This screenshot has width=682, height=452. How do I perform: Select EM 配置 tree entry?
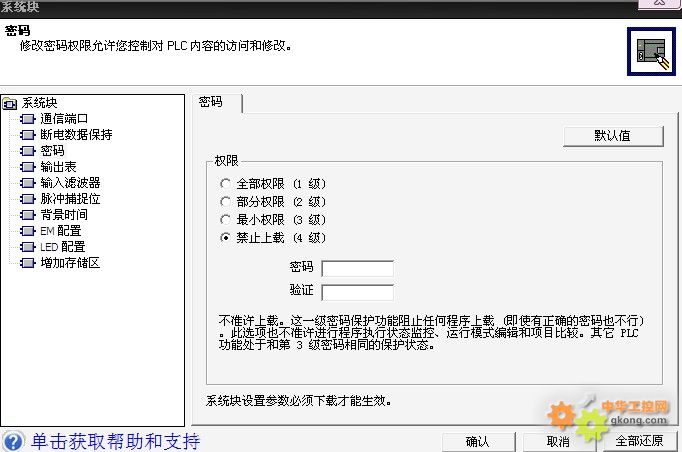[x=61, y=231]
